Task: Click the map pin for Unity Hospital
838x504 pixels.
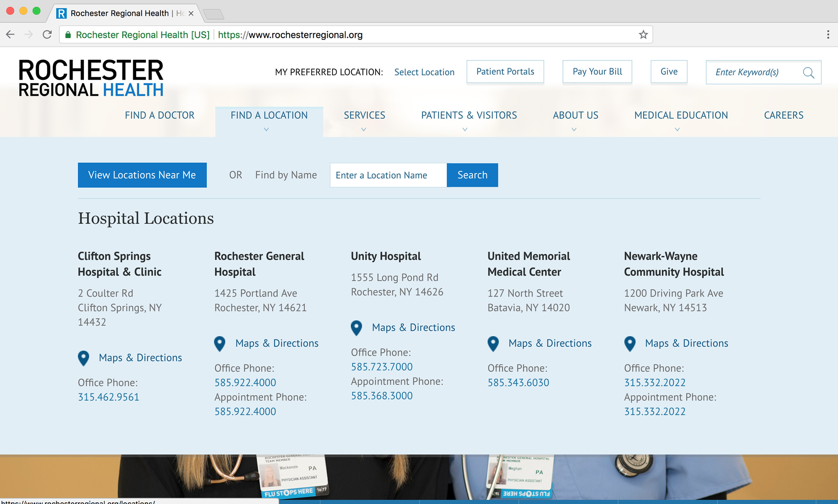Action: 356,328
